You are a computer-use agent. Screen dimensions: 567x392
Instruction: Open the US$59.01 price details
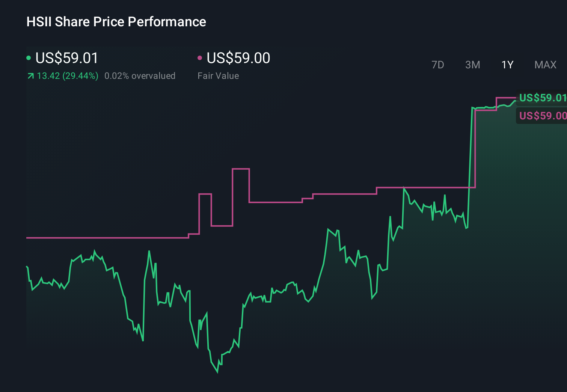coord(66,58)
